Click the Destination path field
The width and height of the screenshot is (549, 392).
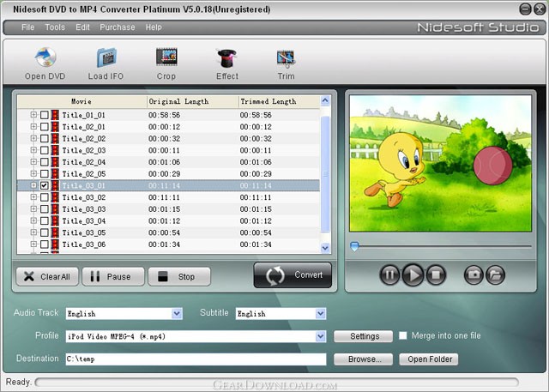click(196, 359)
